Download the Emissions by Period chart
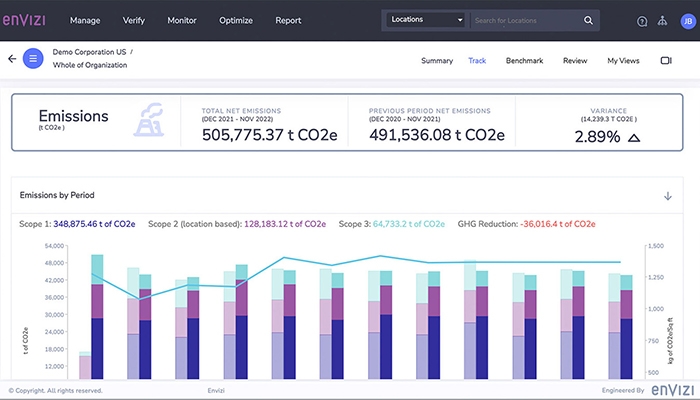700x400 pixels. [668, 195]
